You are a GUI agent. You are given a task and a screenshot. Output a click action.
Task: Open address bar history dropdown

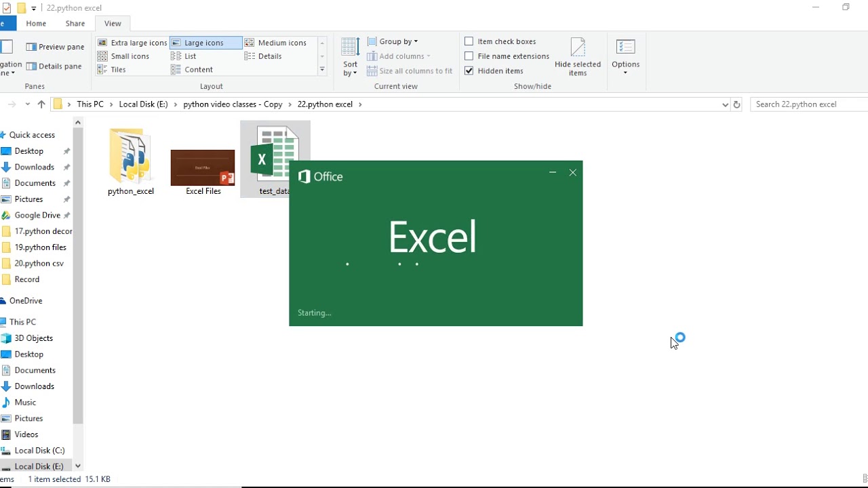725,104
